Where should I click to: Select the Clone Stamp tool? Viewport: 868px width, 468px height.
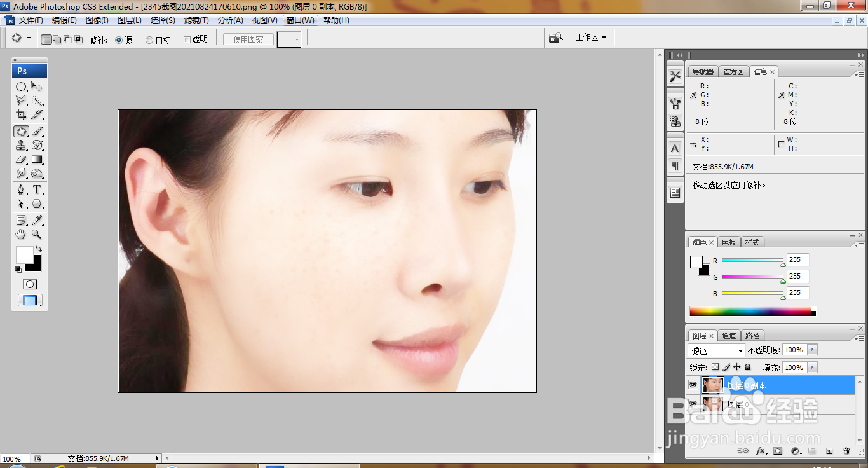pyautogui.click(x=21, y=146)
